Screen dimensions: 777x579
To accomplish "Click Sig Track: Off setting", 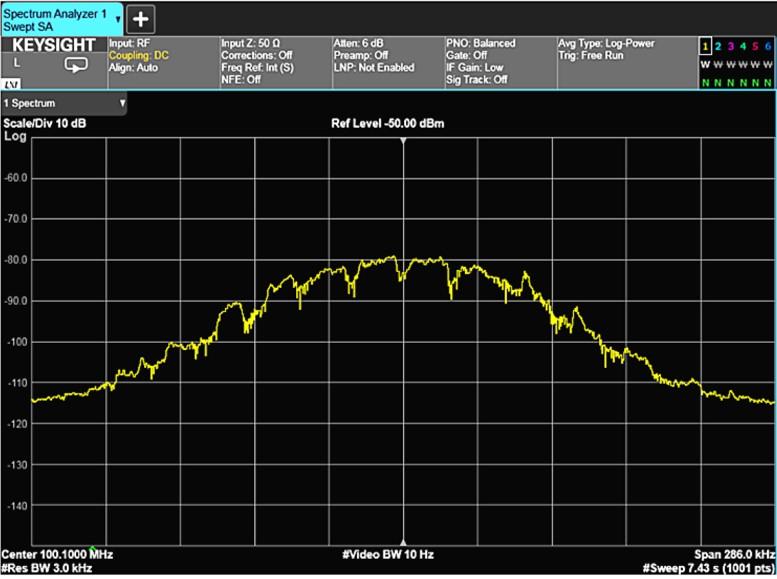I will [x=476, y=79].
